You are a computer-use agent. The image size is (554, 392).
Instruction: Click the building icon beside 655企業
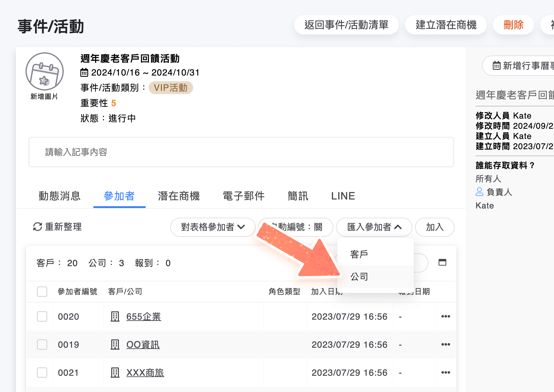115,316
